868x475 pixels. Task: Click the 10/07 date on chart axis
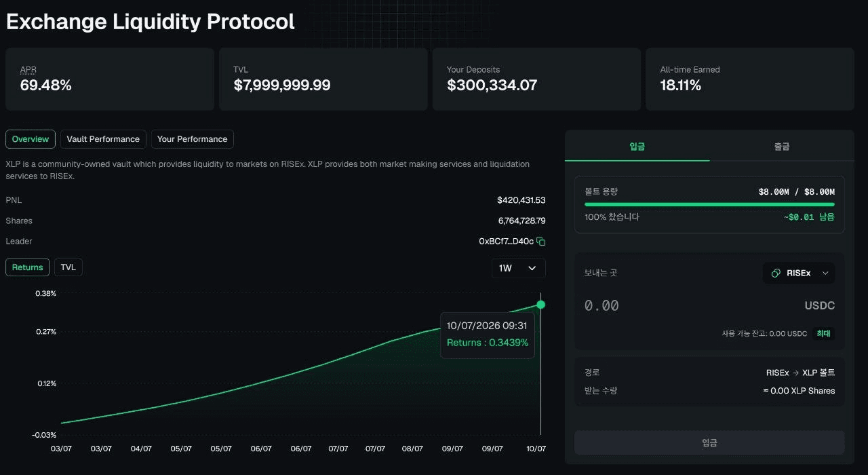click(536, 449)
